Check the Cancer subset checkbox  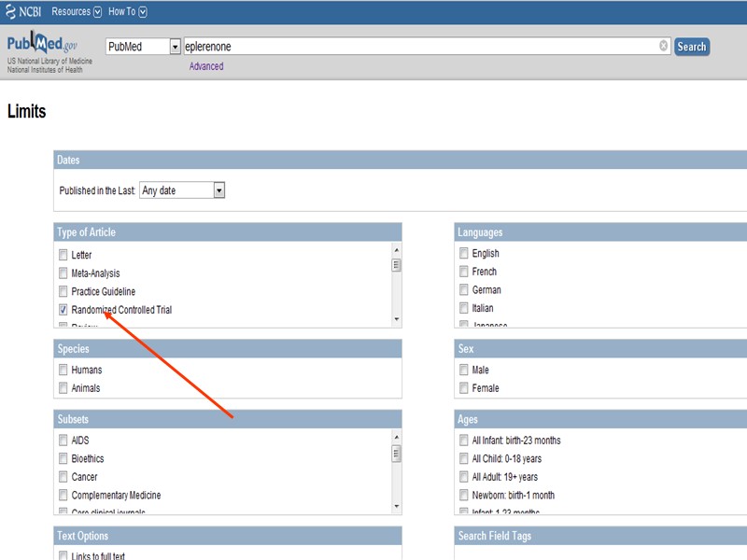coord(63,477)
